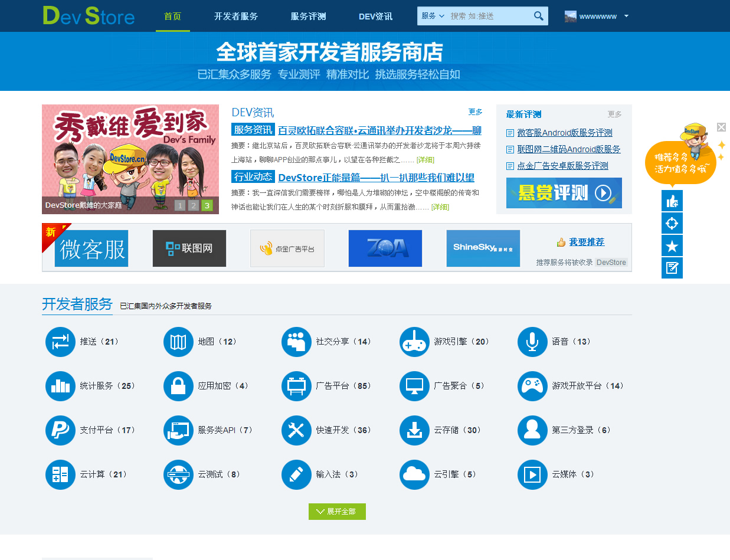Screen dimensions: 730x560
Task: Open the edit/feedback sidebar icon
Action: (x=672, y=268)
